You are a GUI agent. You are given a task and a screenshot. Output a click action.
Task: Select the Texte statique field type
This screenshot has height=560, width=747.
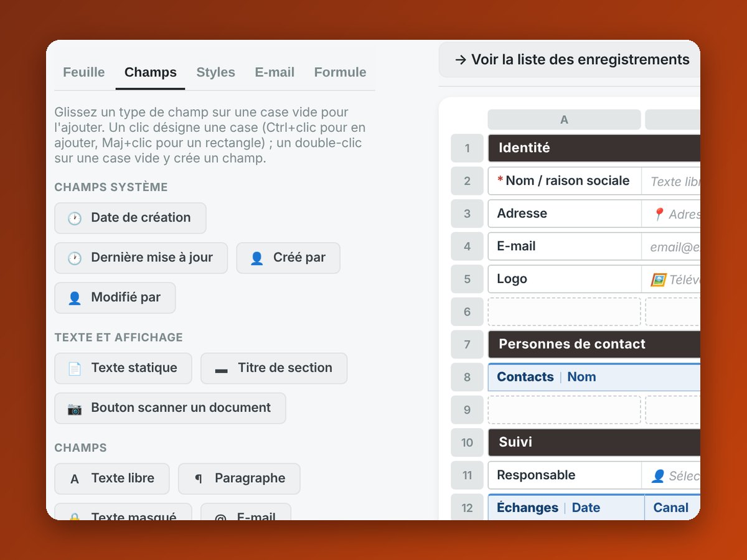tap(123, 368)
